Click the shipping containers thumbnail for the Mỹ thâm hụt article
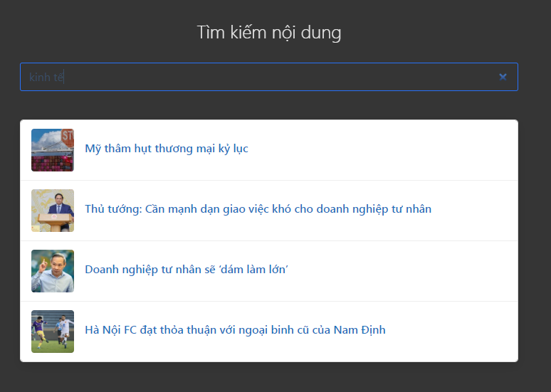This screenshot has width=551, height=392. point(53,150)
